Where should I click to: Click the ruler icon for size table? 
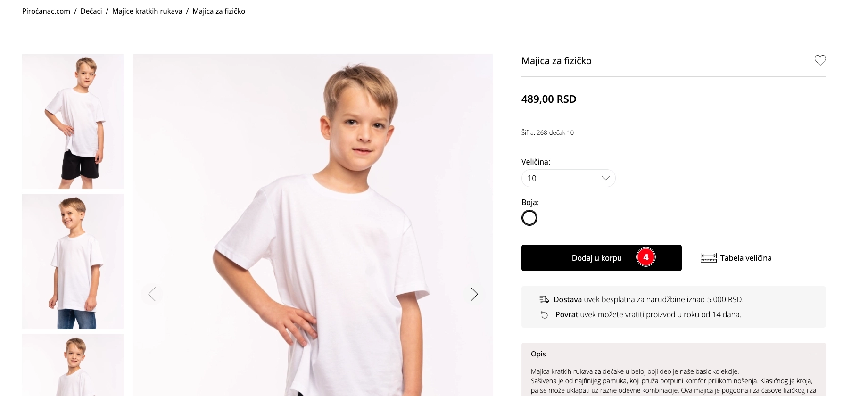point(708,258)
